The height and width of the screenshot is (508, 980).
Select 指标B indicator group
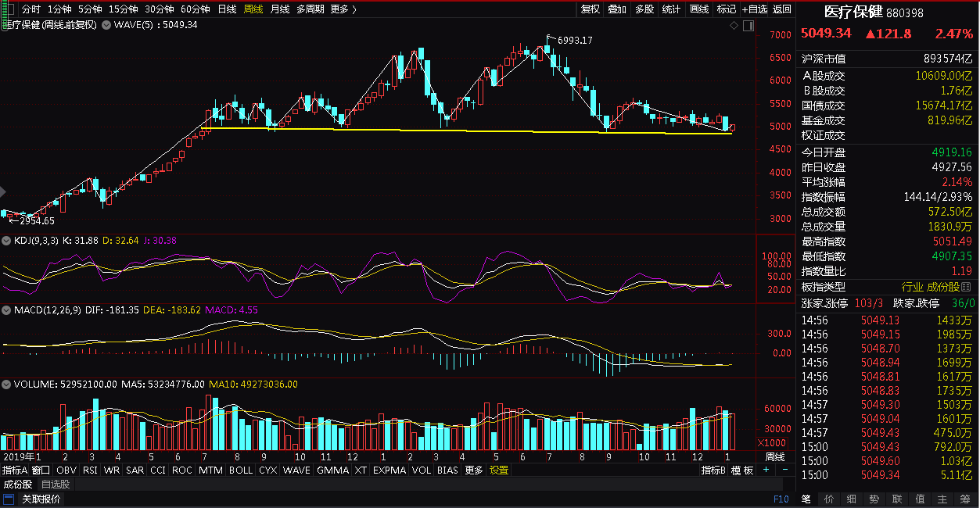[715, 470]
